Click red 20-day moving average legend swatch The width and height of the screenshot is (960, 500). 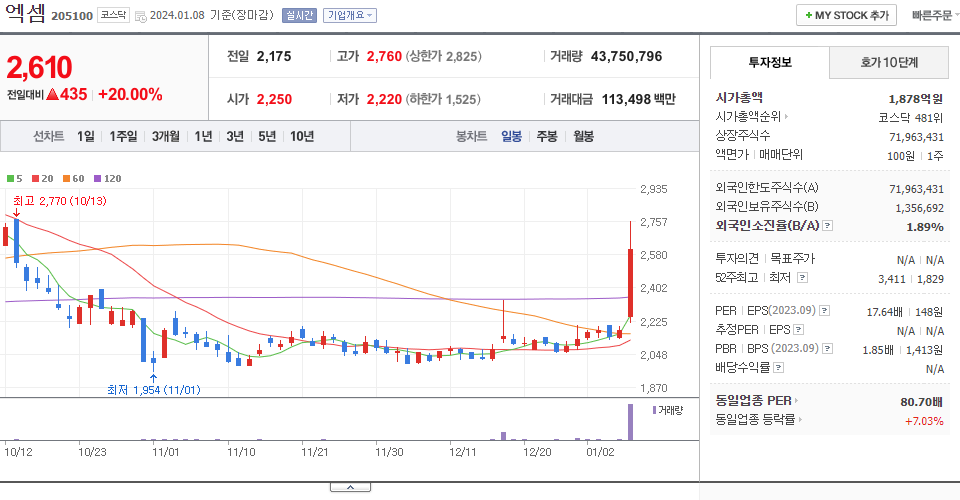[x=35, y=179]
